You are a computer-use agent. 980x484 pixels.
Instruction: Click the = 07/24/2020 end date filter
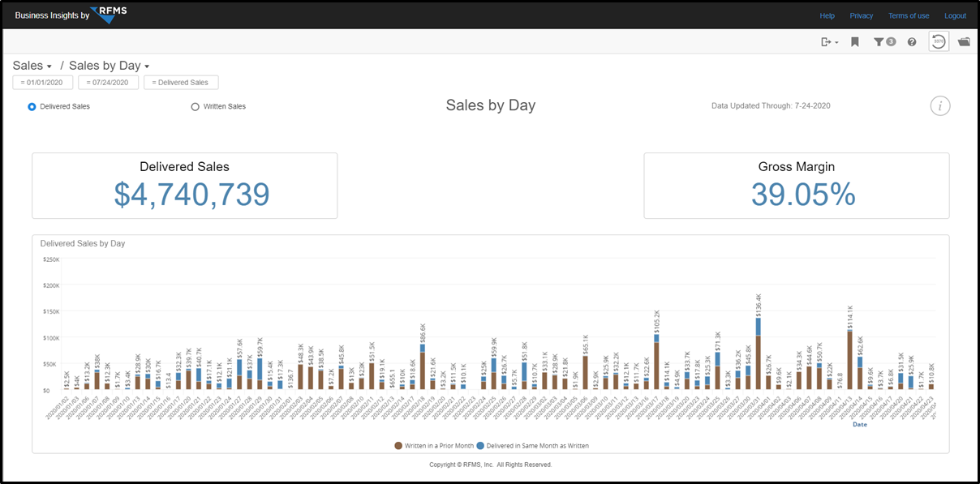(108, 82)
